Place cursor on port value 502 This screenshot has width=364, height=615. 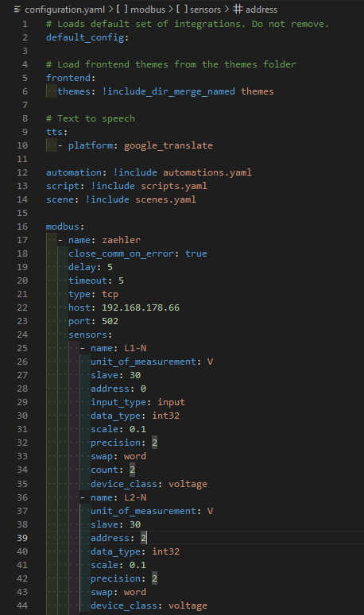click(110, 321)
